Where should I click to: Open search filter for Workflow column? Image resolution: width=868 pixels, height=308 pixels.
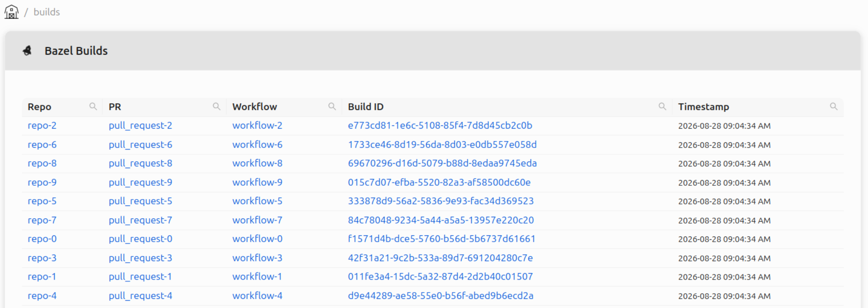coord(332,106)
